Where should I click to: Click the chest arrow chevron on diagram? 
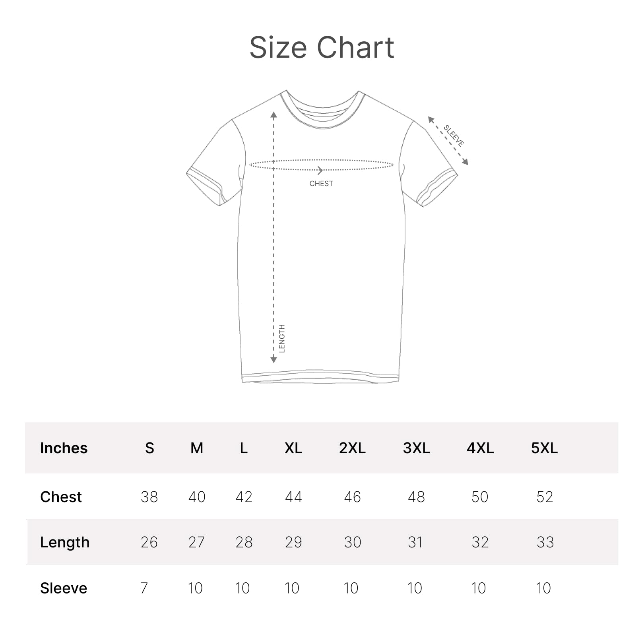[320, 171]
